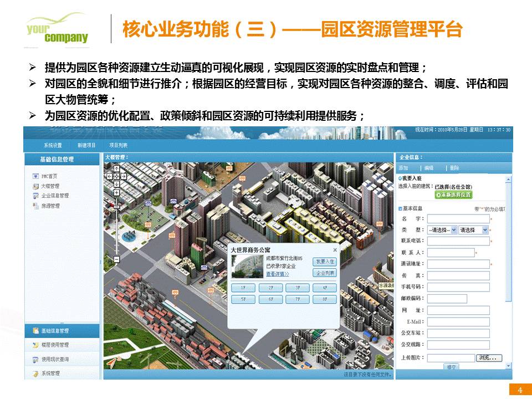Click the 企业信息管理 sidebar icon
The height and width of the screenshot is (399, 532).
[x=36, y=196]
